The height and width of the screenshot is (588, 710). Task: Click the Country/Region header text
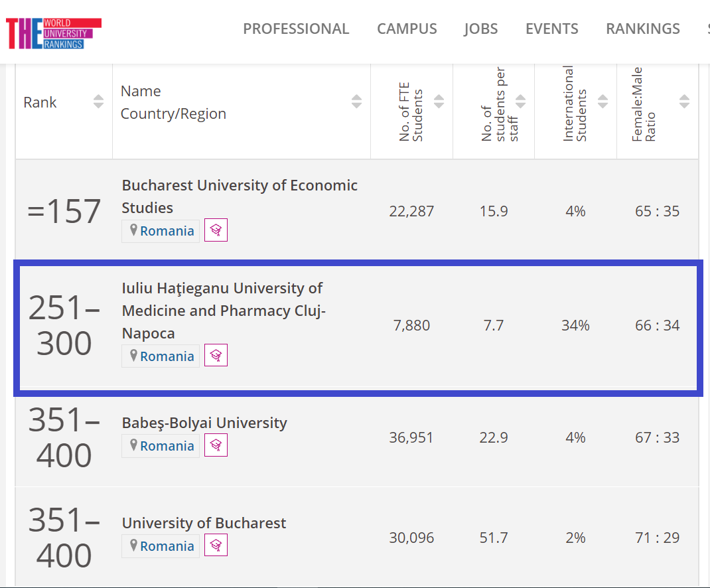pyautogui.click(x=173, y=113)
